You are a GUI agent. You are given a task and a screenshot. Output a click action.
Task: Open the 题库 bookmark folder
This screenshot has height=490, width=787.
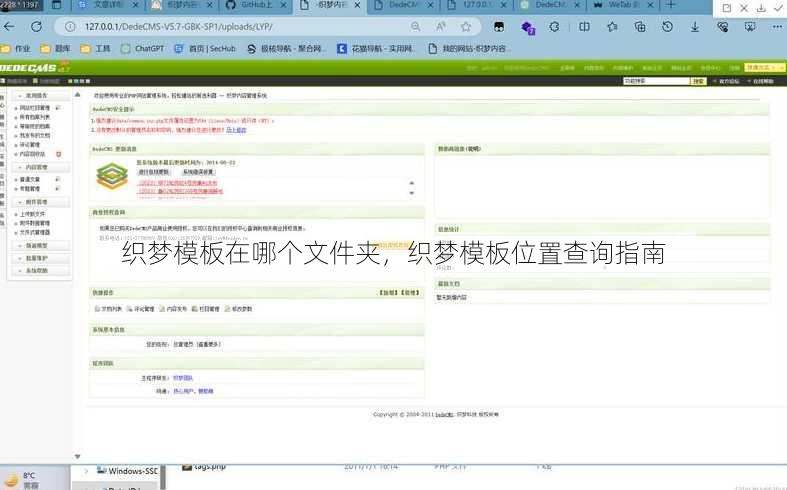(56, 48)
